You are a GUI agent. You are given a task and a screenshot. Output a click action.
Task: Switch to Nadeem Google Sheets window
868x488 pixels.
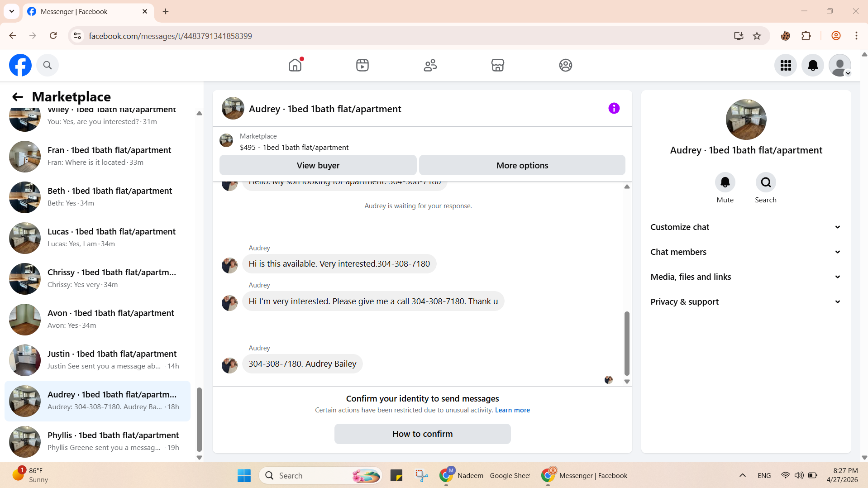click(x=485, y=475)
